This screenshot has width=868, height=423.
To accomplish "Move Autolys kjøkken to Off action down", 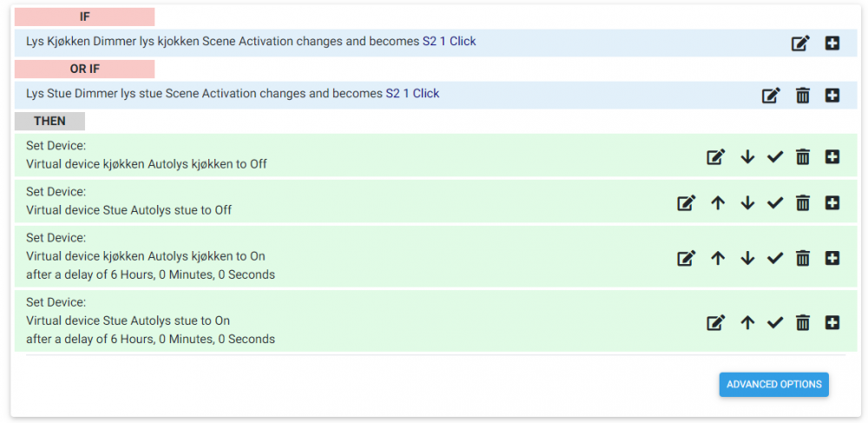I will 747,156.
